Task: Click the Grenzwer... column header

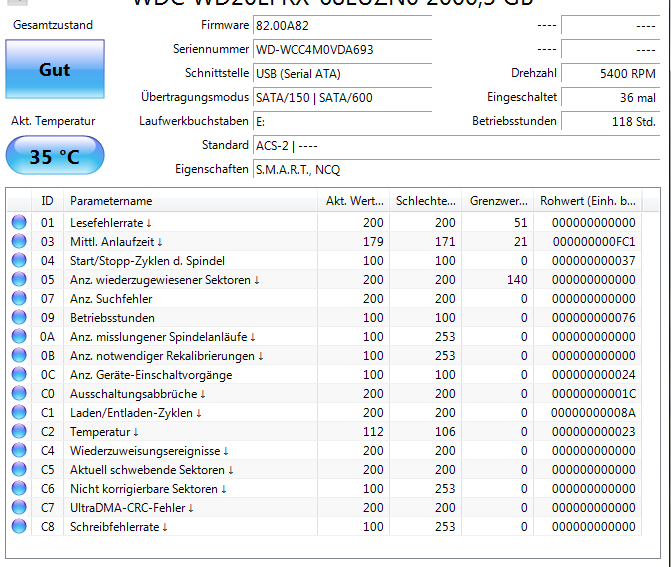Action: pos(497,201)
